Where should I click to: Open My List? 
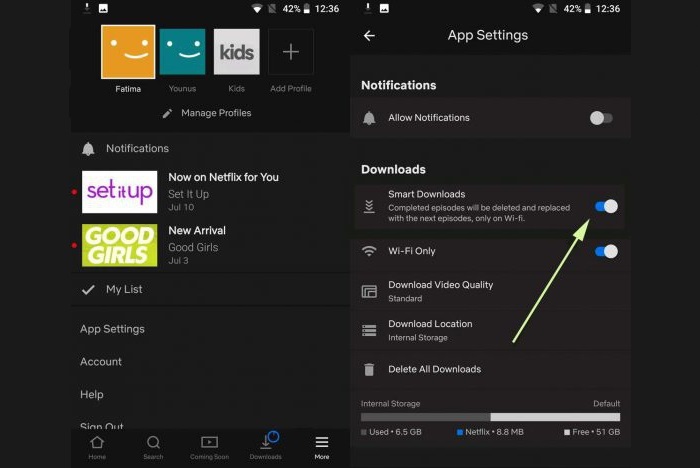click(210, 290)
